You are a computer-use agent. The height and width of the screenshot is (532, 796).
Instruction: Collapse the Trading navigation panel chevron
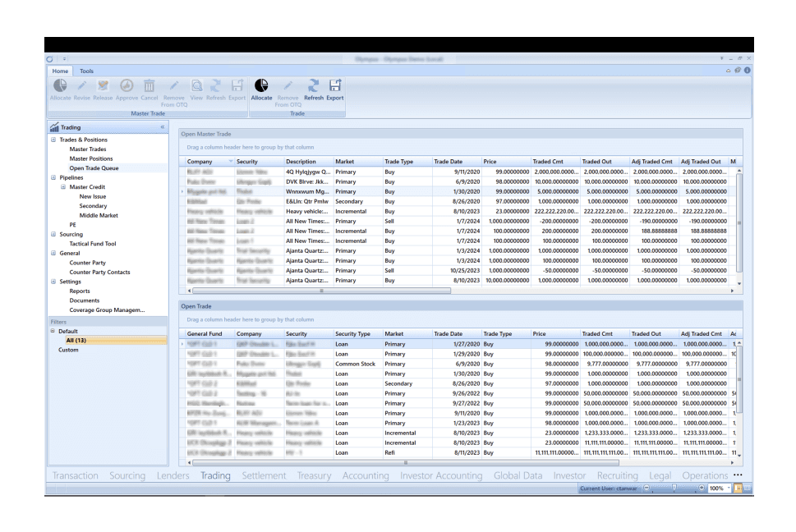(163, 127)
